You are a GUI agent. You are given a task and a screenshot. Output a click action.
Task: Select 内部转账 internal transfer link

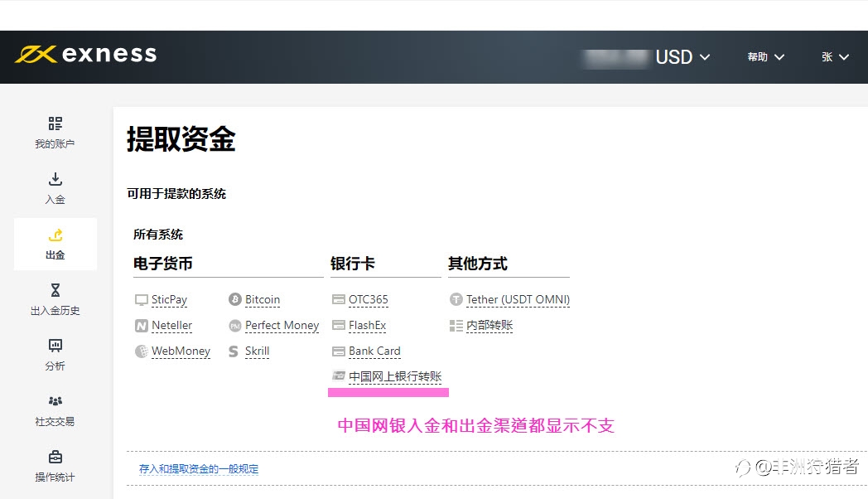[x=489, y=325]
